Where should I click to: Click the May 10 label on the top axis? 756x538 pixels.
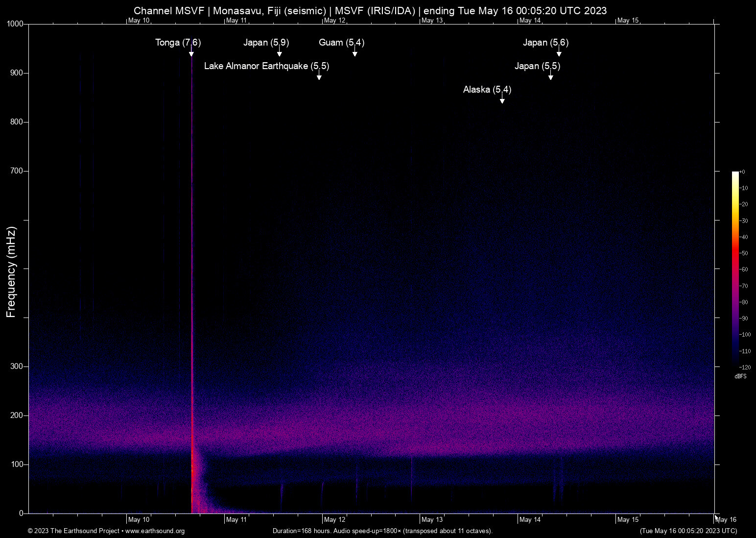coord(139,21)
